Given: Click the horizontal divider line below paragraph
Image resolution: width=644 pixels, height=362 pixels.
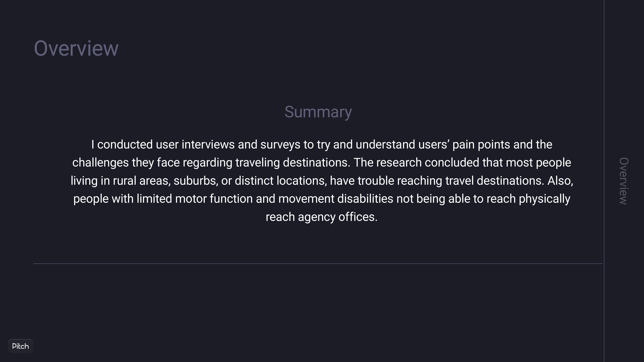Looking at the screenshot, I should [318, 263].
